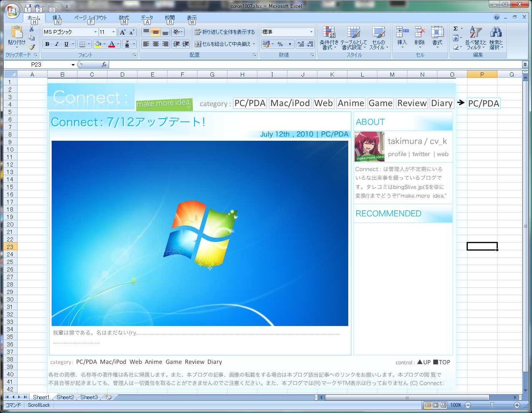Click the Excel Help question mark icon
The width and height of the screenshot is (532, 413).
pyautogui.click(x=496, y=17)
